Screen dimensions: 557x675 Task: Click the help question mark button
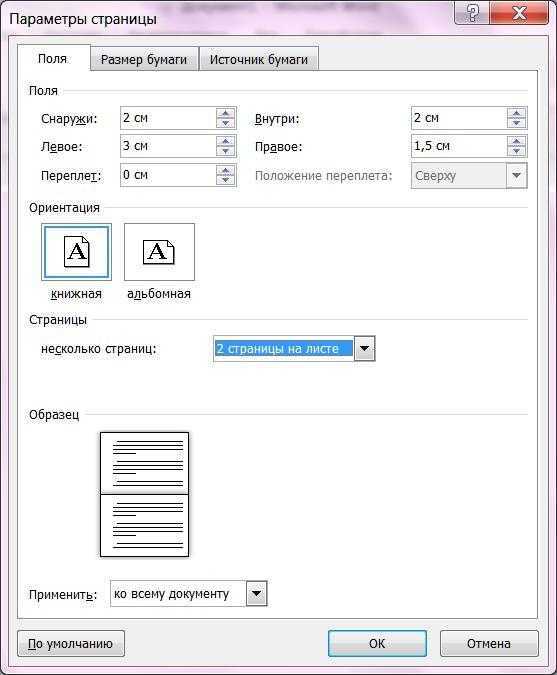click(x=472, y=13)
